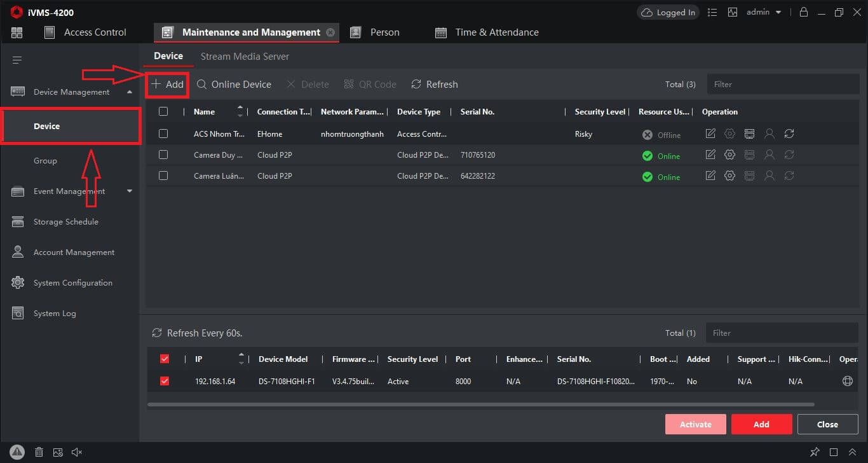Click the IP column sort arrows
The width and height of the screenshot is (868, 463).
pyautogui.click(x=241, y=359)
